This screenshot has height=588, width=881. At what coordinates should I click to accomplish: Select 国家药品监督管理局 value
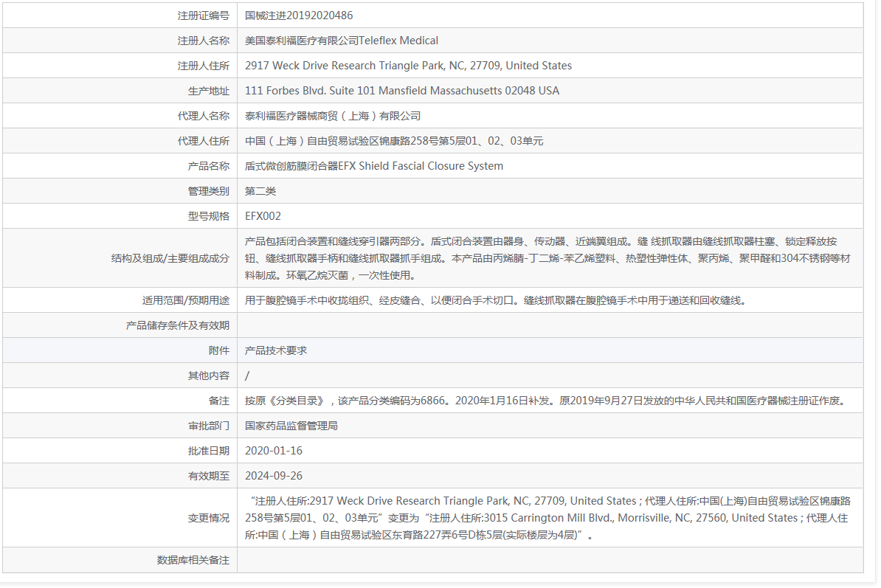coord(291,426)
